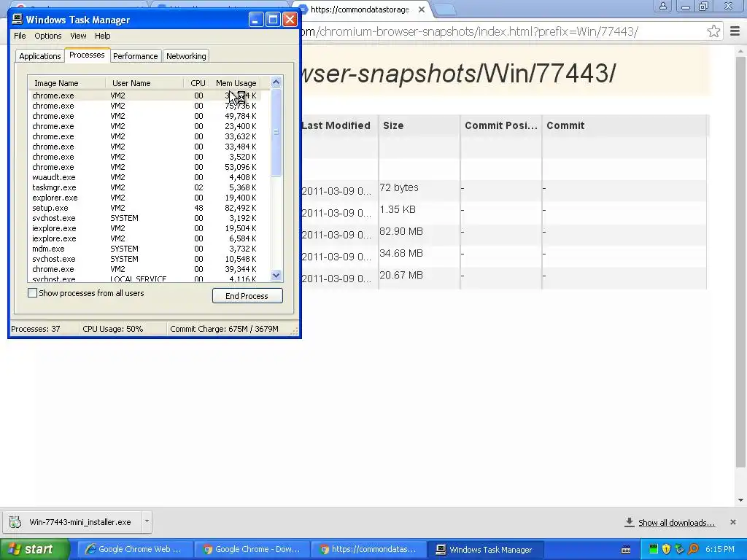747x560 pixels.
Task: Click the keyboard icon in tray
Action: point(626,550)
